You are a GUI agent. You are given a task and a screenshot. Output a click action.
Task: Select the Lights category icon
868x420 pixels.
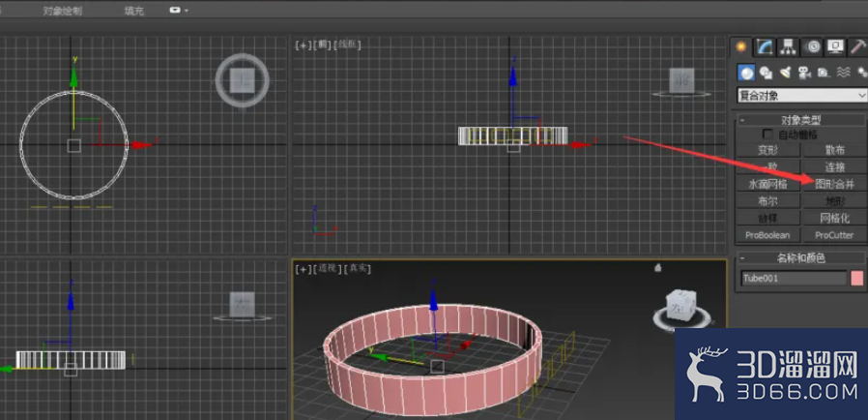pos(785,72)
